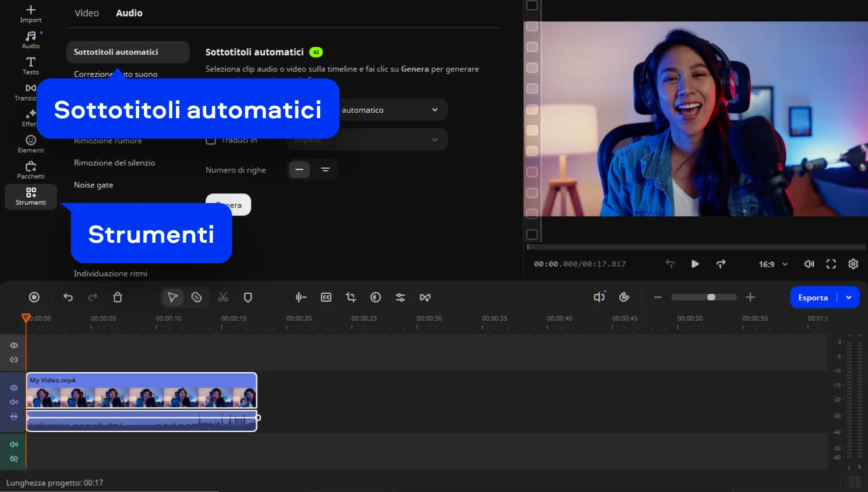Open the Esporta options dropdown arrow
The width and height of the screenshot is (868, 492).
coord(849,298)
